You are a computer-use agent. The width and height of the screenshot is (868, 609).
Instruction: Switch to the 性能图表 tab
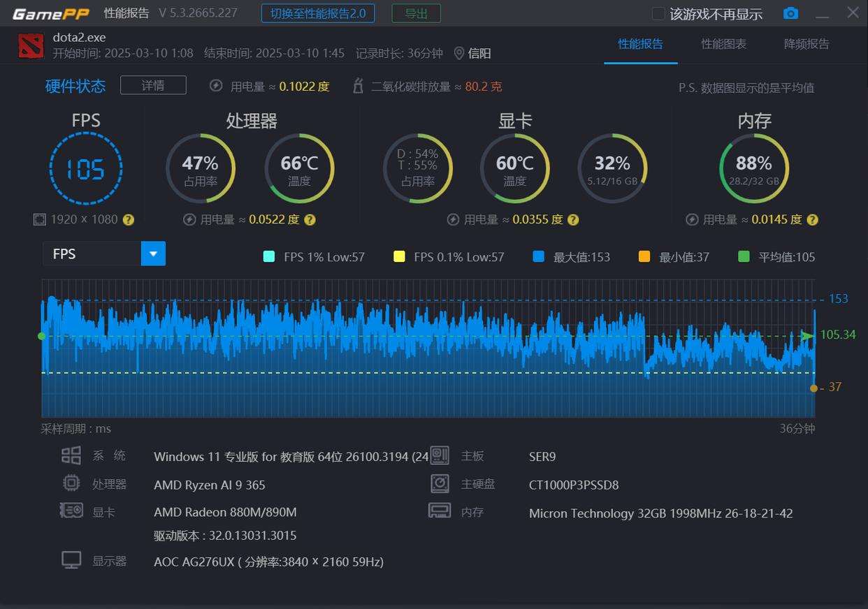coord(723,44)
